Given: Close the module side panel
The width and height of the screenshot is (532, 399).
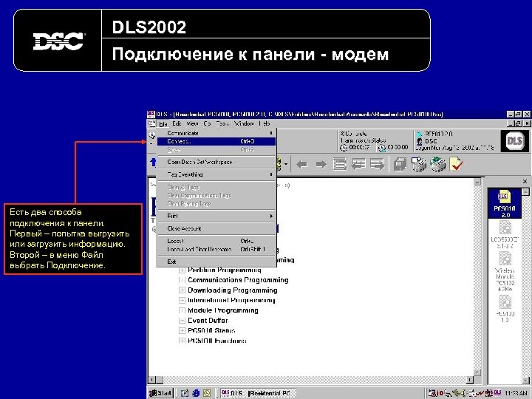Looking at the screenshot, I should point(525,182).
